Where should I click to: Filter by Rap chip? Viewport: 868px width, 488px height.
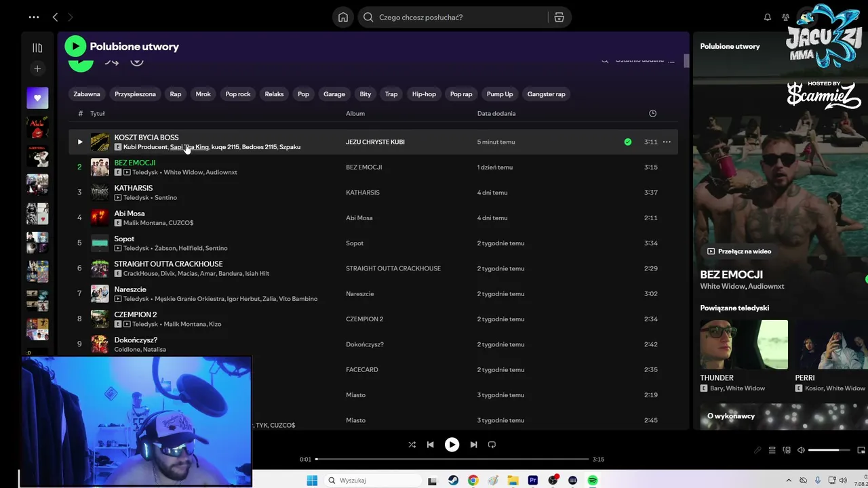[176, 94]
